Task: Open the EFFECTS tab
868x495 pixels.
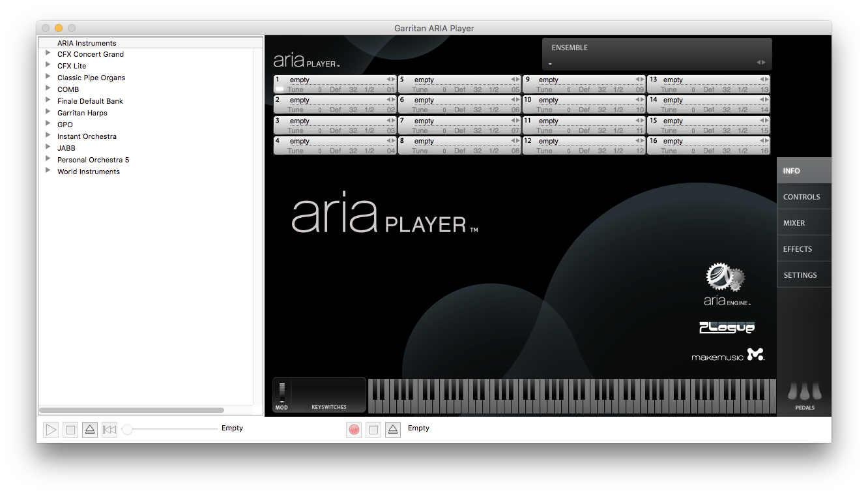Action: click(804, 249)
